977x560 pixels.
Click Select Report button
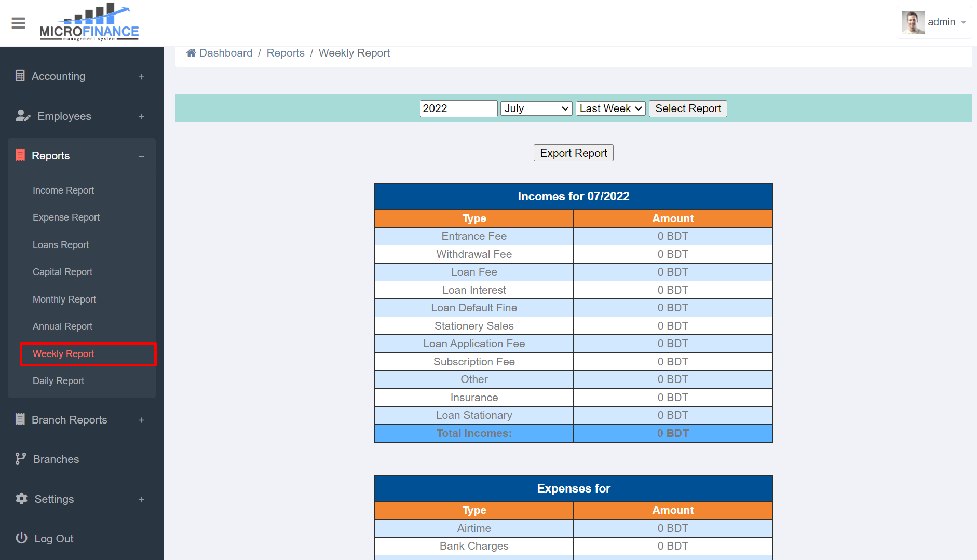(x=688, y=108)
